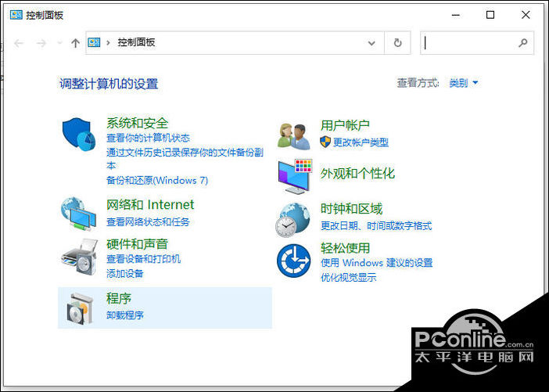The image size is (549, 392).
Task: Select 添加设备
Action: 125,274
